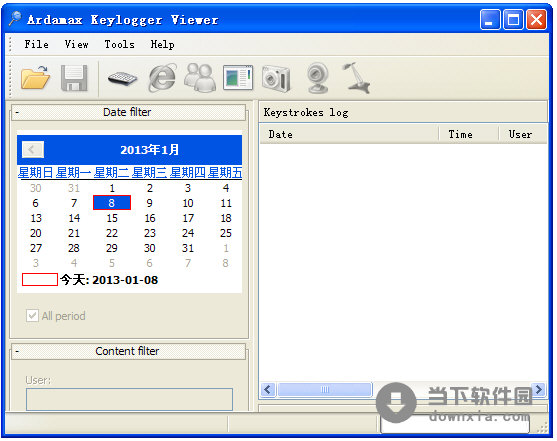Minimize the Keylogger Viewer window
The width and height of the screenshot is (557, 441).
490,20
